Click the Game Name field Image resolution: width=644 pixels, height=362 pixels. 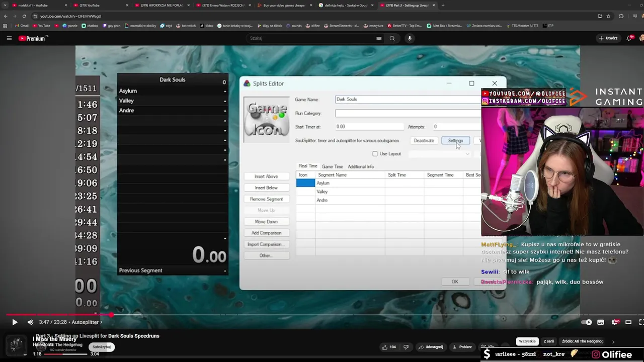pos(408,100)
